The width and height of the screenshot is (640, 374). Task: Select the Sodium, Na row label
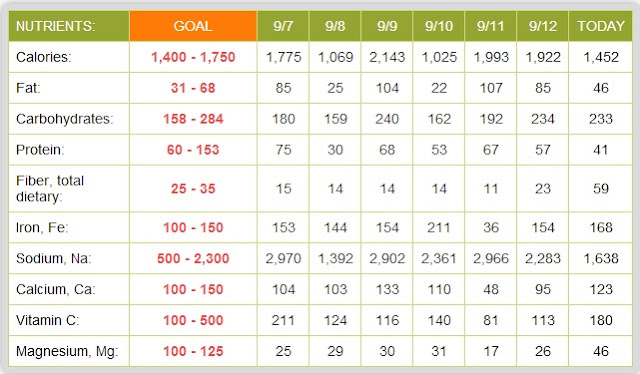(x=53, y=258)
